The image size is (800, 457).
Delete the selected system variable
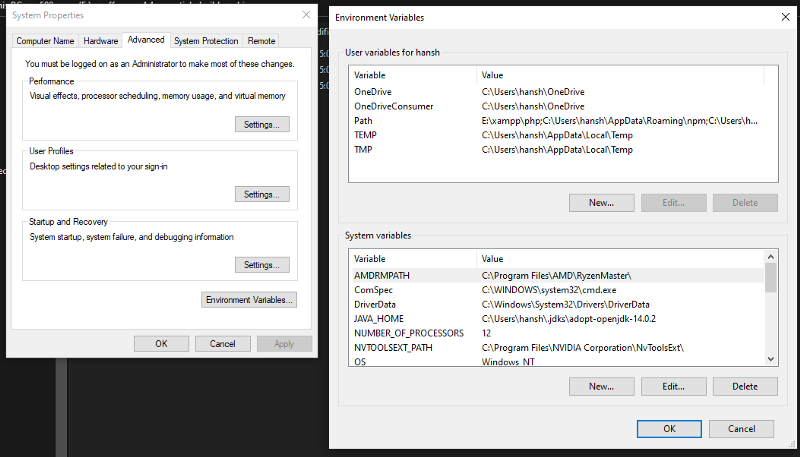[x=744, y=386]
